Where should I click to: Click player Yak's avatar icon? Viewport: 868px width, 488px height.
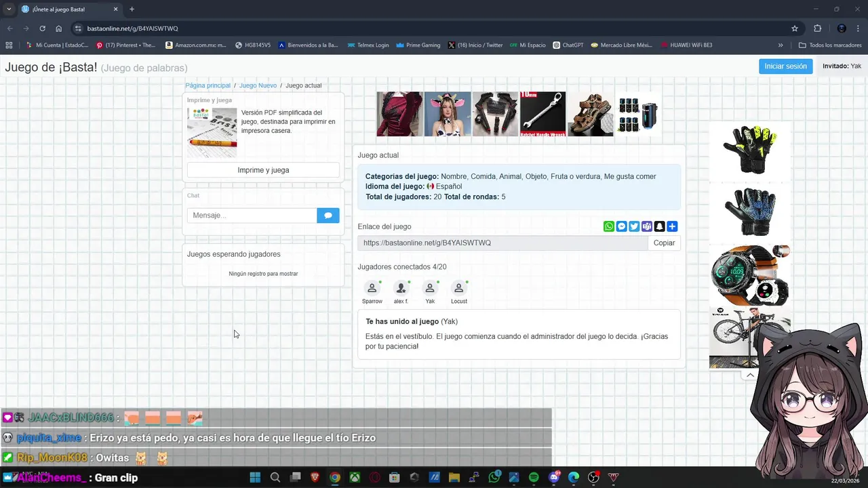[x=430, y=288]
